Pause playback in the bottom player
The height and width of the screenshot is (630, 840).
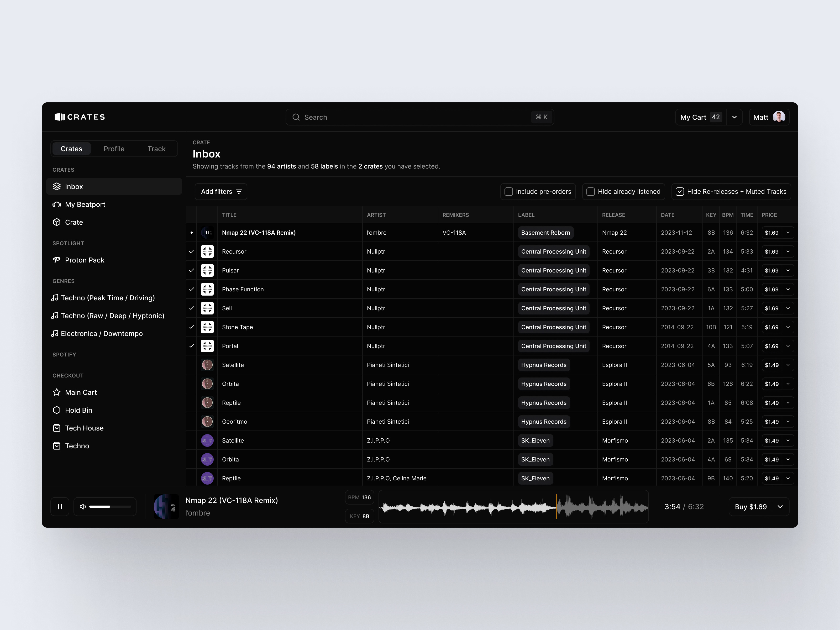click(60, 506)
